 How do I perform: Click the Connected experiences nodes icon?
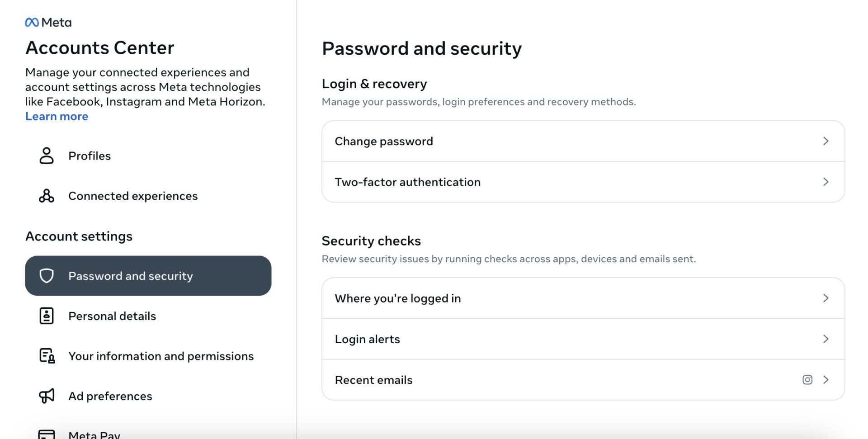(x=47, y=196)
